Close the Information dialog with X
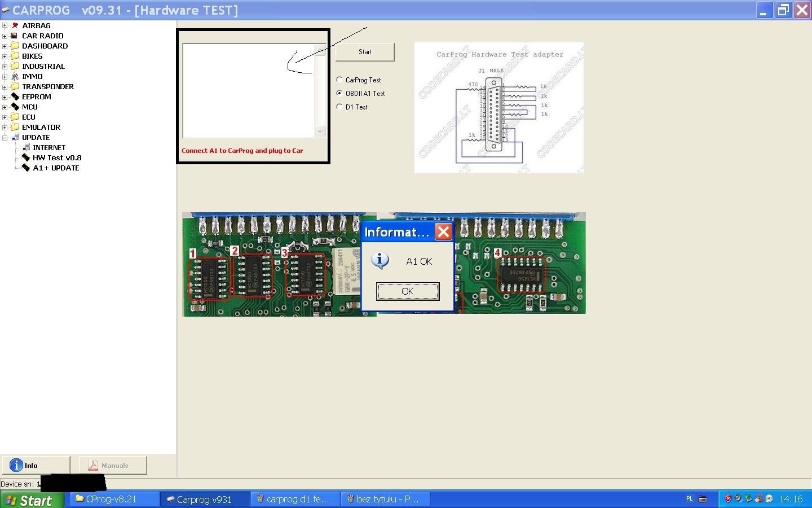 pos(444,232)
